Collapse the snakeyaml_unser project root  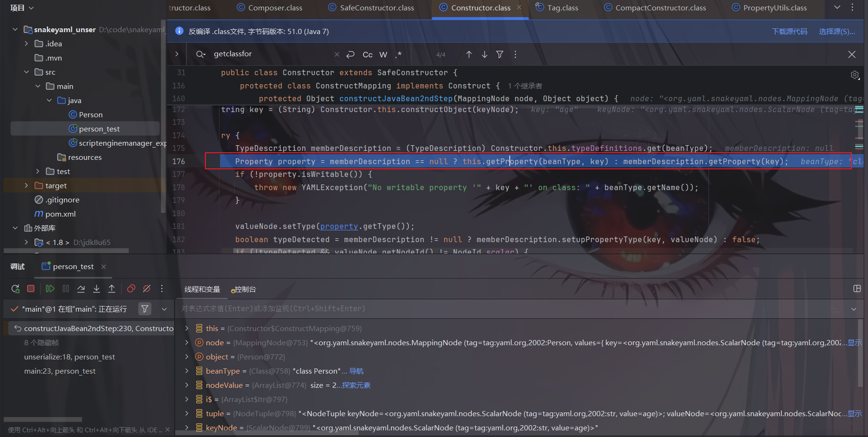click(15, 29)
